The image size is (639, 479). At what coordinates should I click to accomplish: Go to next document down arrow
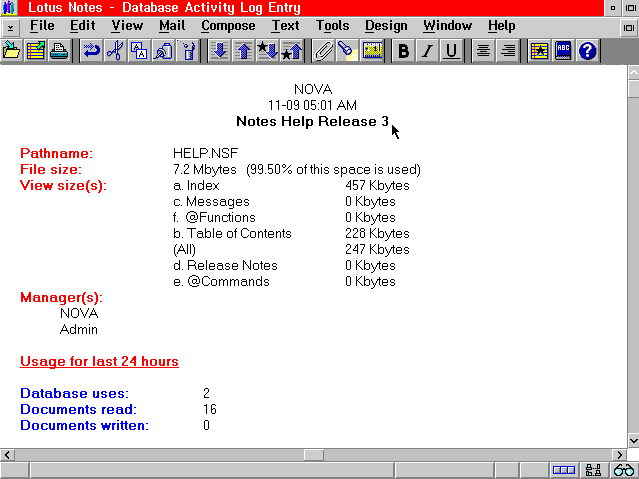coord(220,51)
